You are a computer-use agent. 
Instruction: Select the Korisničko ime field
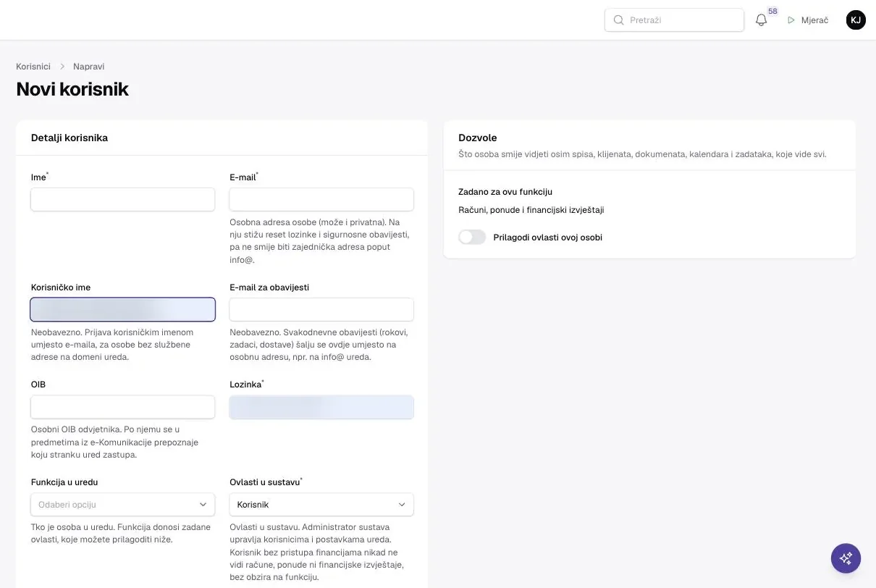[x=122, y=309]
